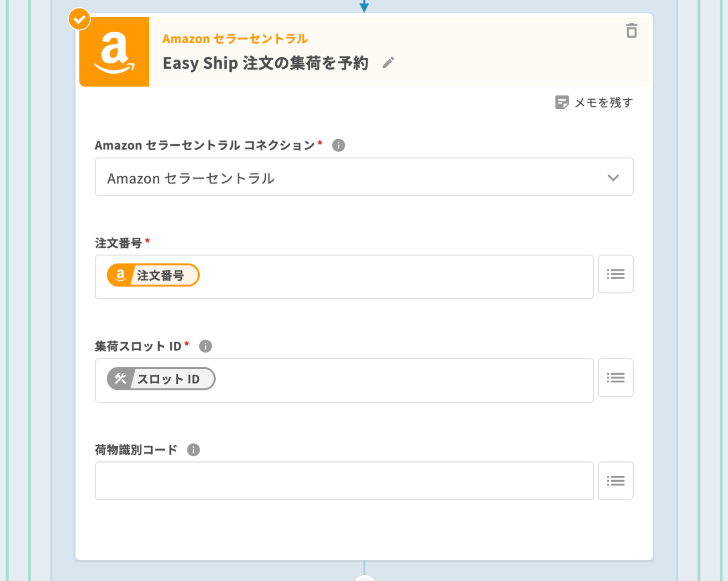728x581 pixels.
Task: Open data list for 荷物識別コード
Action: coord(615,481)
